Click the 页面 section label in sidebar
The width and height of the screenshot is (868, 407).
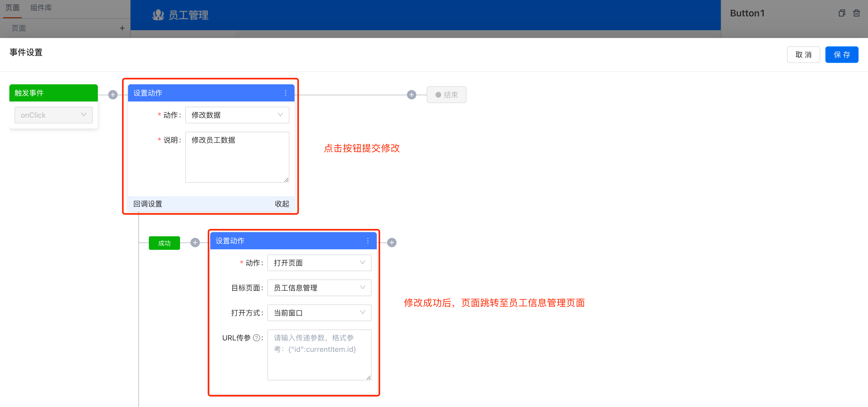click(x=19, y=28)
